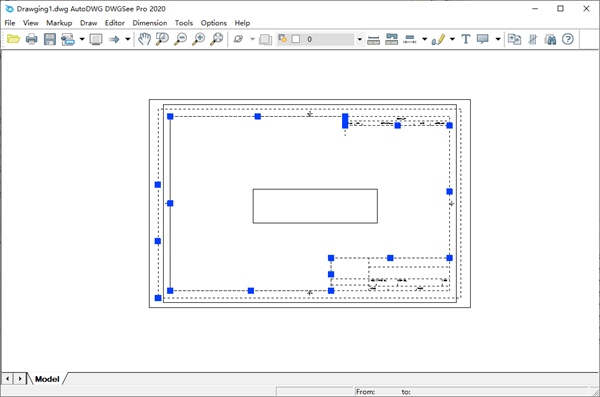Select the Pan hand tool
The image size is (600, 397).
pos(144,39)
